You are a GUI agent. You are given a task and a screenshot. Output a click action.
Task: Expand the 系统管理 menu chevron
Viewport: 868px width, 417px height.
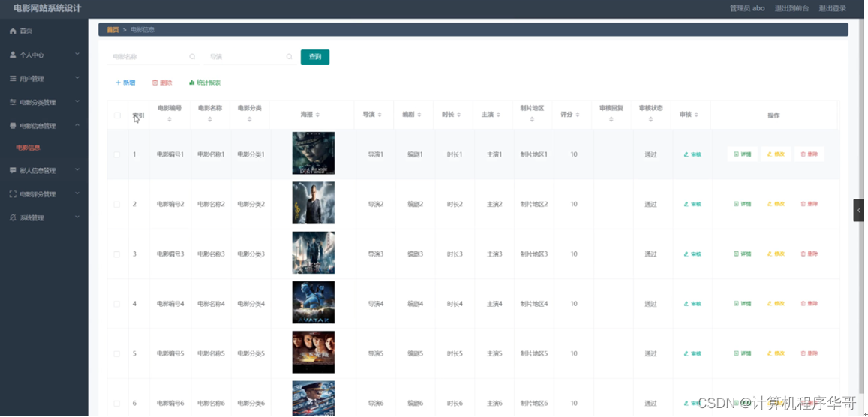click(77, 217)
